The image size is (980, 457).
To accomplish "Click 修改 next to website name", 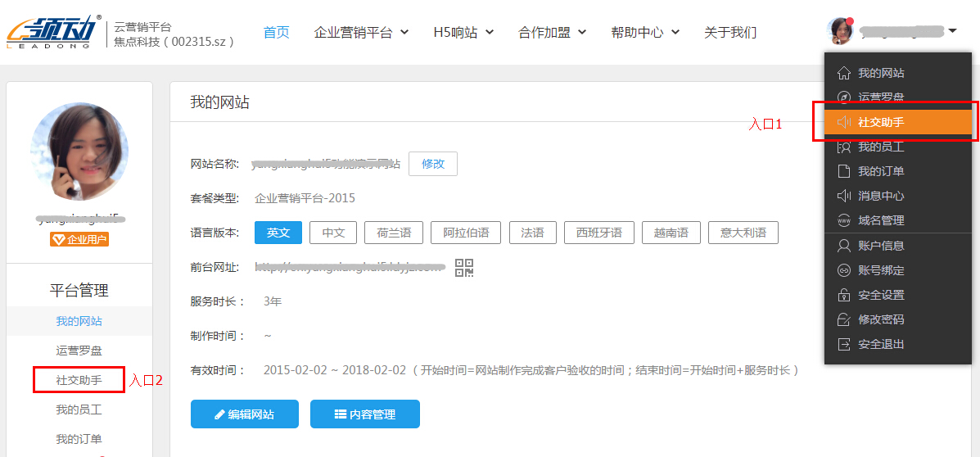I will click(x=432, y=164).
